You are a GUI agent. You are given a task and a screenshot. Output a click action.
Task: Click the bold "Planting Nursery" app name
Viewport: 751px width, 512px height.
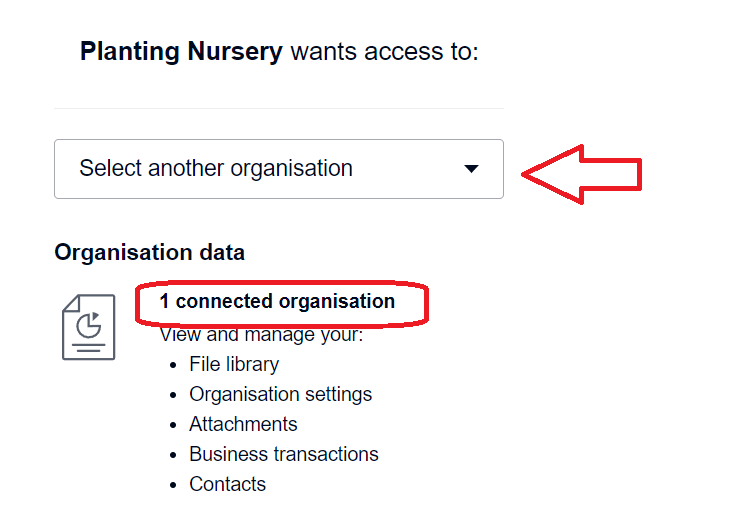(181, 51)
